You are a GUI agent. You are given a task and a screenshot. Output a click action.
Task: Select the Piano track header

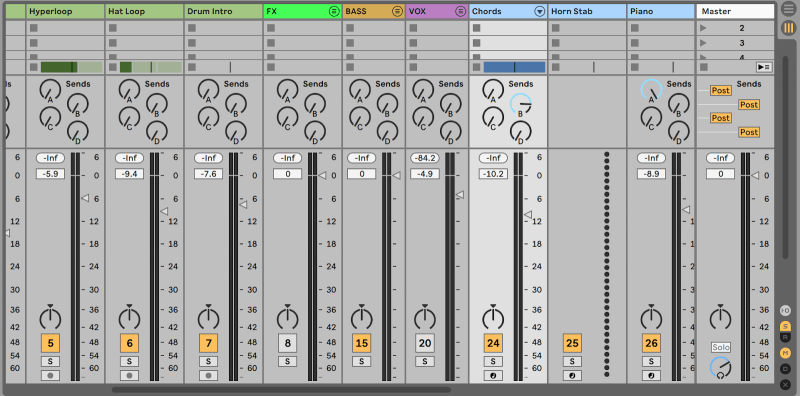click(661, 11)
